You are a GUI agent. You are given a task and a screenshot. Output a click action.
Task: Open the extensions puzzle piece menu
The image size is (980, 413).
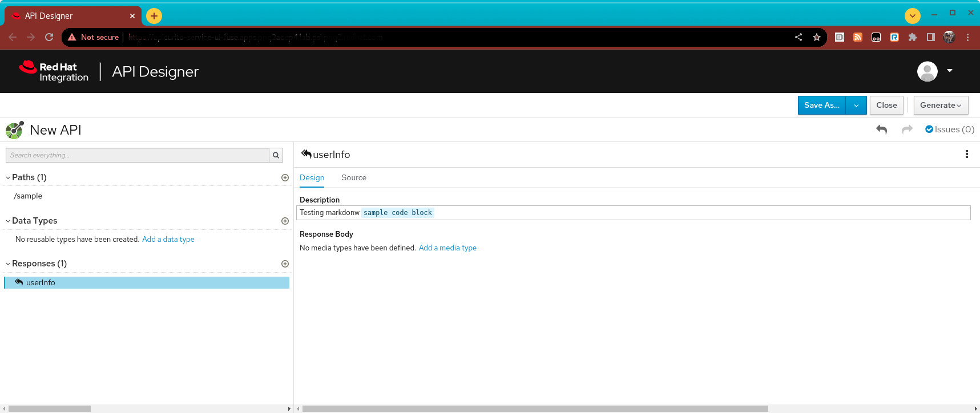pyautogui.click(x=913, y=37)
